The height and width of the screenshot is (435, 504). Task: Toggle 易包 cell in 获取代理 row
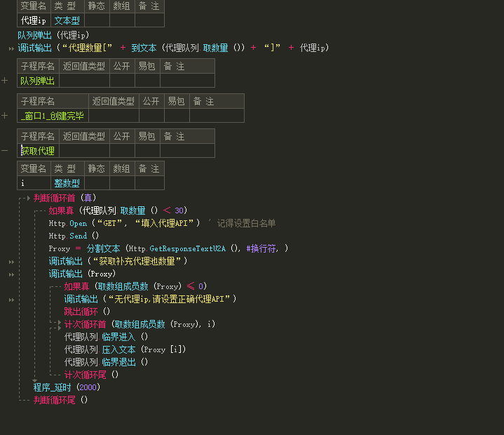coord(147,151)
